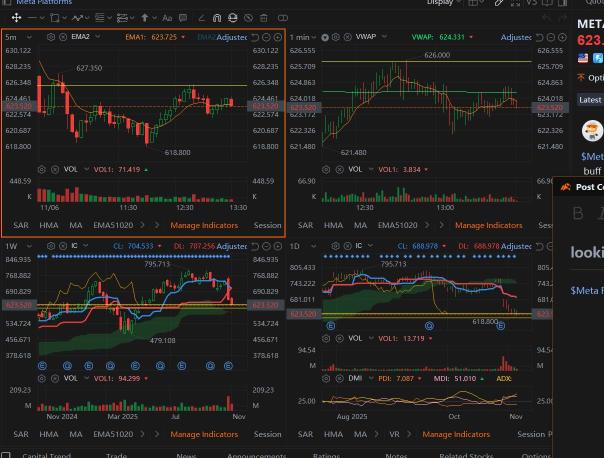
Task: Click the magnet snap icon in toolbar
Action: [216, 18]
